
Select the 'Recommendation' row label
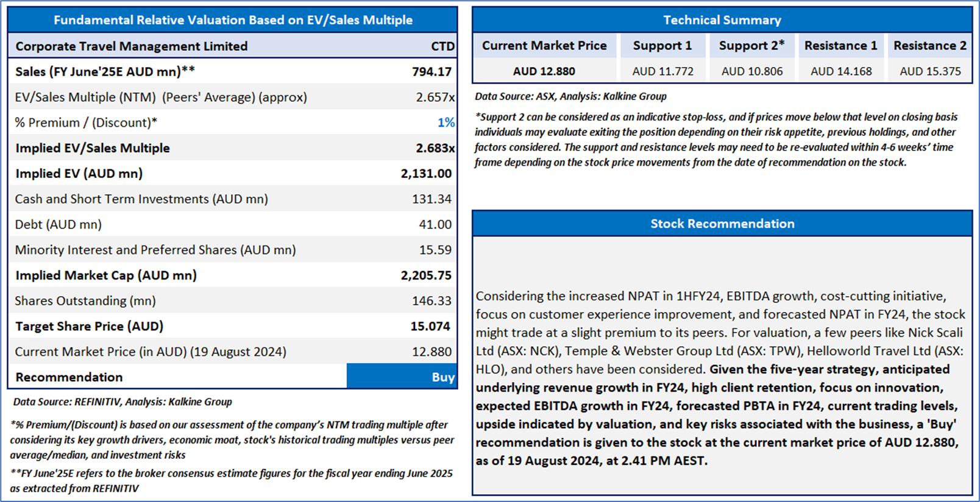[69, 377]
